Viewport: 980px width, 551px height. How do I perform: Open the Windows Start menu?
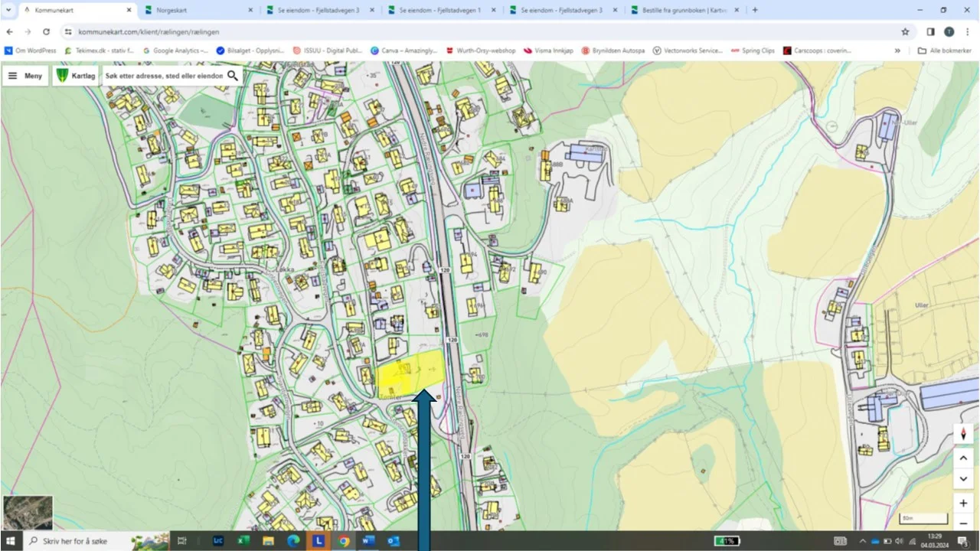click(x=11, y=541)
